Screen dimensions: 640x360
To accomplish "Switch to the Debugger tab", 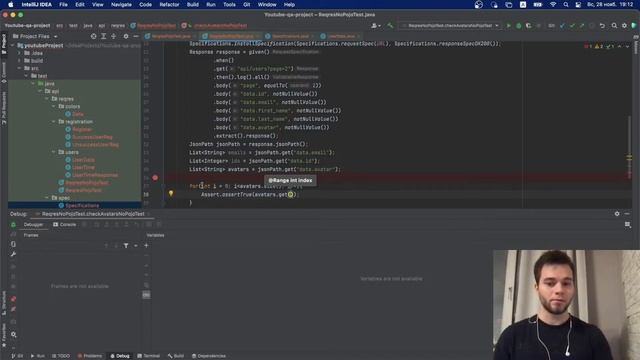I will coord(33,224).
